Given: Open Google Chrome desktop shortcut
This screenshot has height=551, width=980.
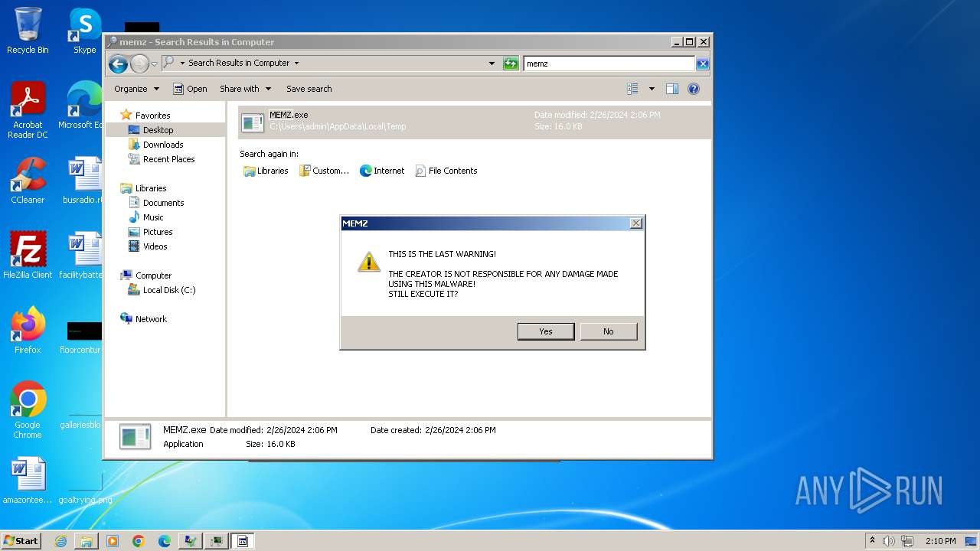Looking at the screenshot, I should pyautogui.click(x=28, y=410).
